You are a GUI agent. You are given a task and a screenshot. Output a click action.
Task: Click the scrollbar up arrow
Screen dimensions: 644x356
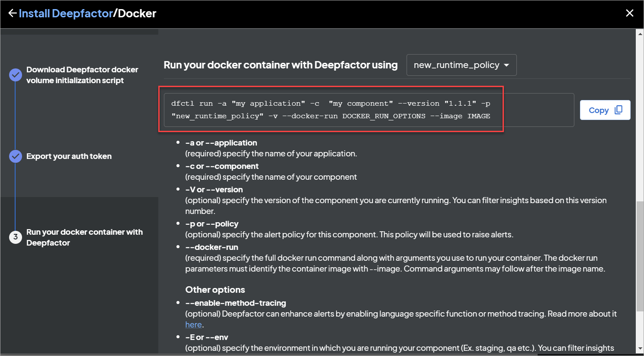tap(640, 34)
